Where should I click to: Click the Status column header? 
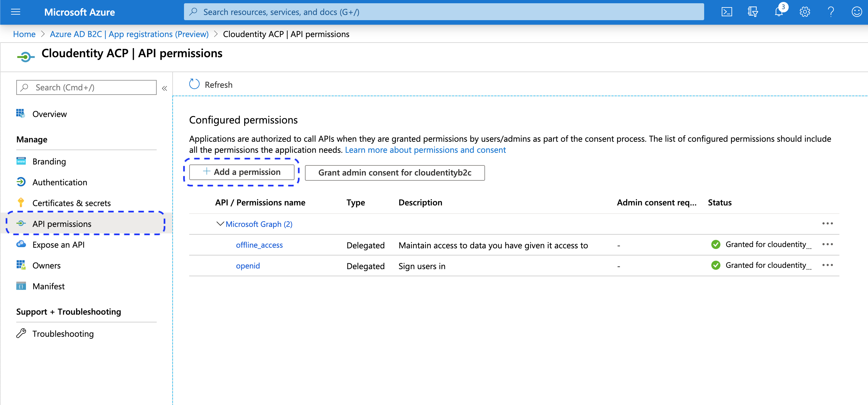tap(719, 203)
